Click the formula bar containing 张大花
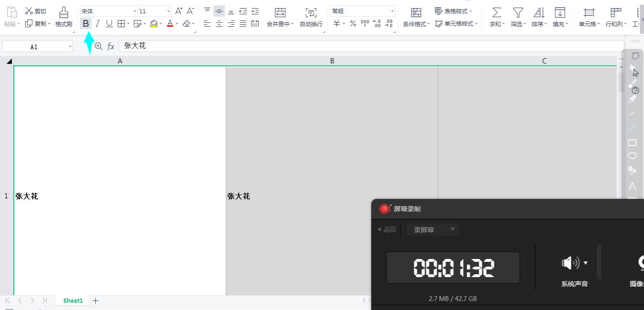This screenshot has height=310, width=644. pos(333,46)
